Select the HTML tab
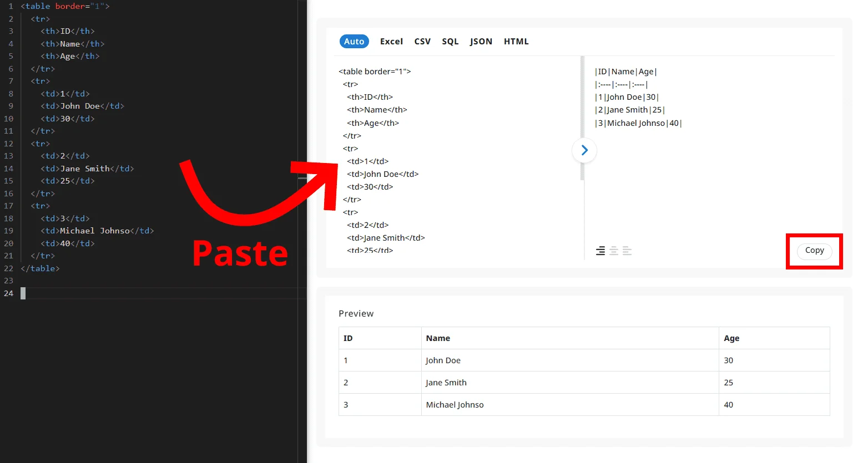 516,42
